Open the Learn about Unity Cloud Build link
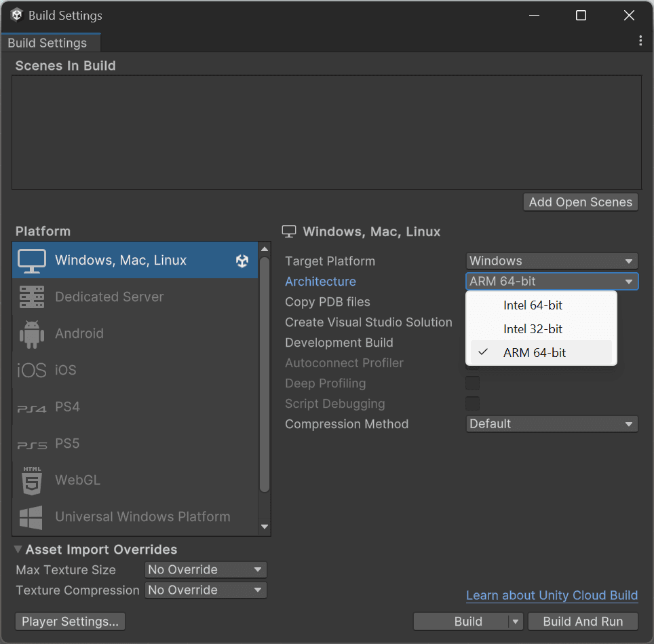 click(552, 595)
